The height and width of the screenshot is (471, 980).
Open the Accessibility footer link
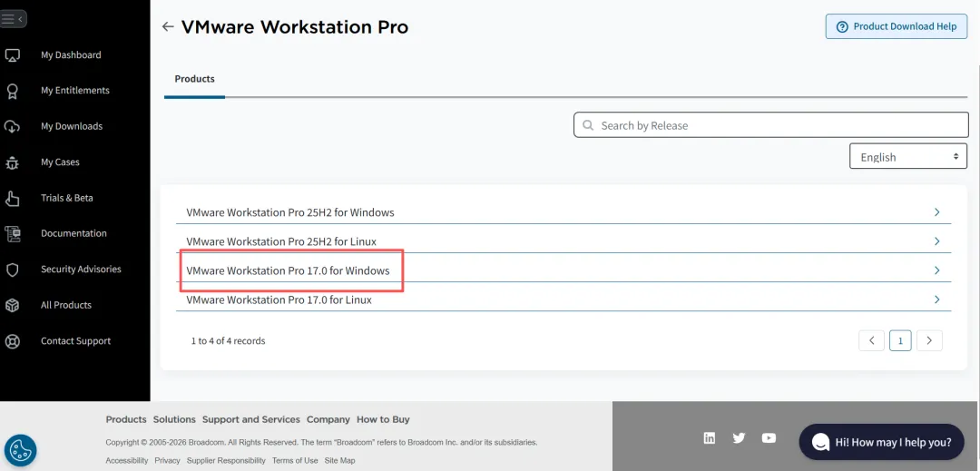point(127,460)
